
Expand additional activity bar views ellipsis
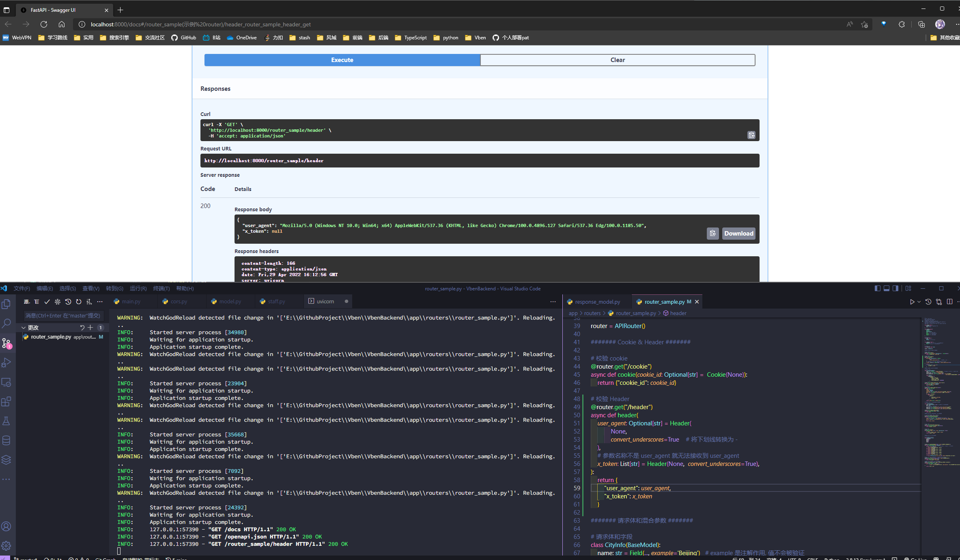(x=6, y=479)
